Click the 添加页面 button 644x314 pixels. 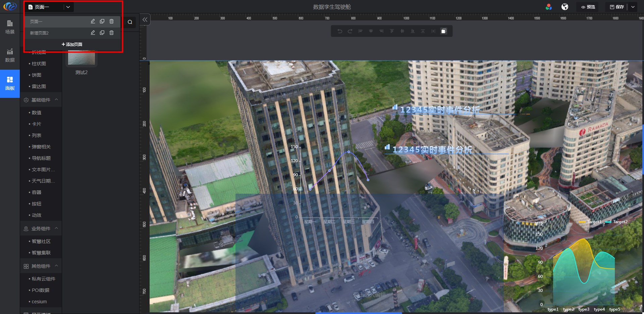72,44
